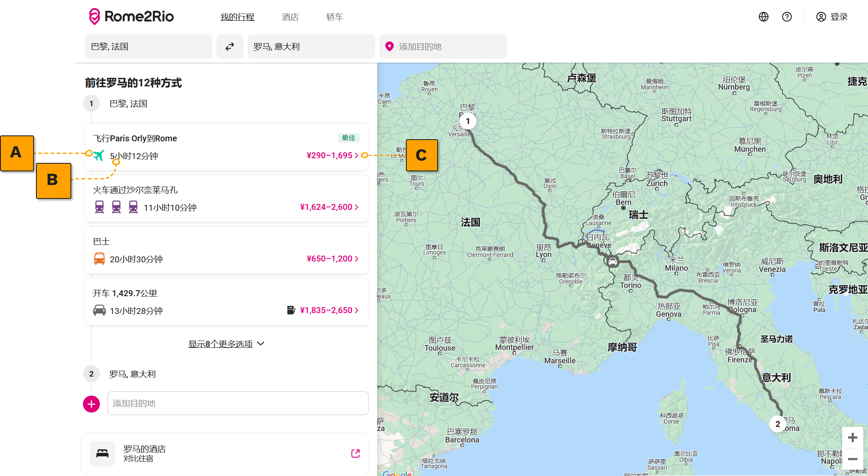This screenshot has width=868, height=476.
Task: Expand 显示8个更多选项
Action: [226, 344]
